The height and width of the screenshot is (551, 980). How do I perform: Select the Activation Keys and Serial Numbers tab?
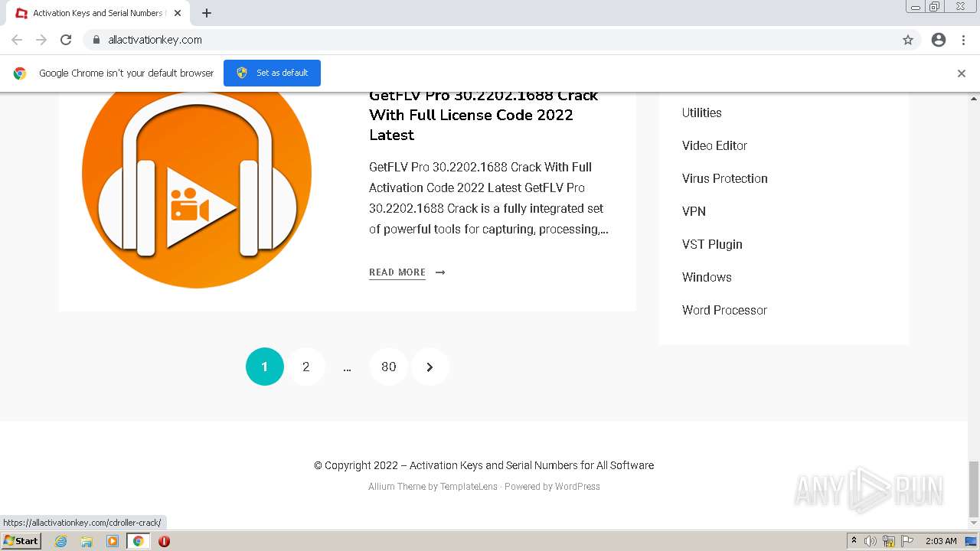[x=97, y=13]
